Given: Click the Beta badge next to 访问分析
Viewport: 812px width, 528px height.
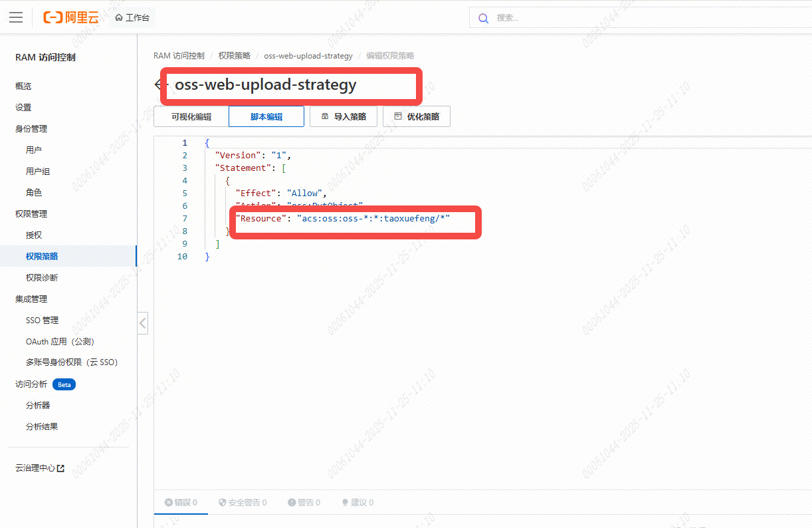Looking at the screenshot, I should pyautogui.click(x=64, y=384).
